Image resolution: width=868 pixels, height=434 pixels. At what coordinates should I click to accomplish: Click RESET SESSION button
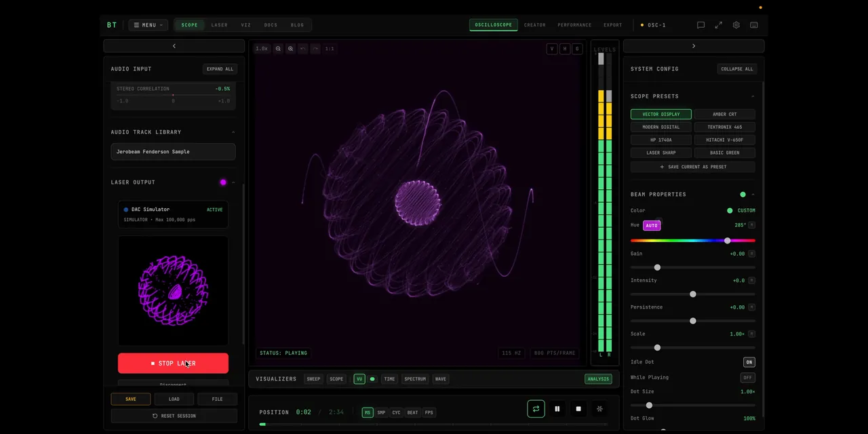[x=174, y=416]
